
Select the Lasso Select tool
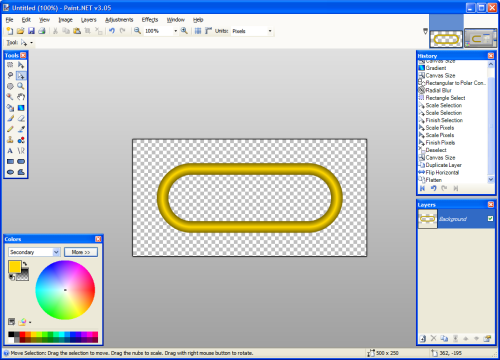[x=10, y=75]
